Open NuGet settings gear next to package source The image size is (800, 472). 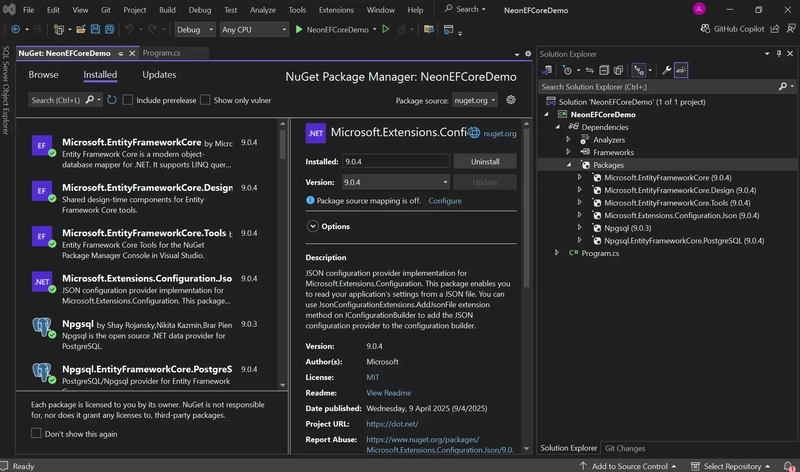click(x=511, y=100)
